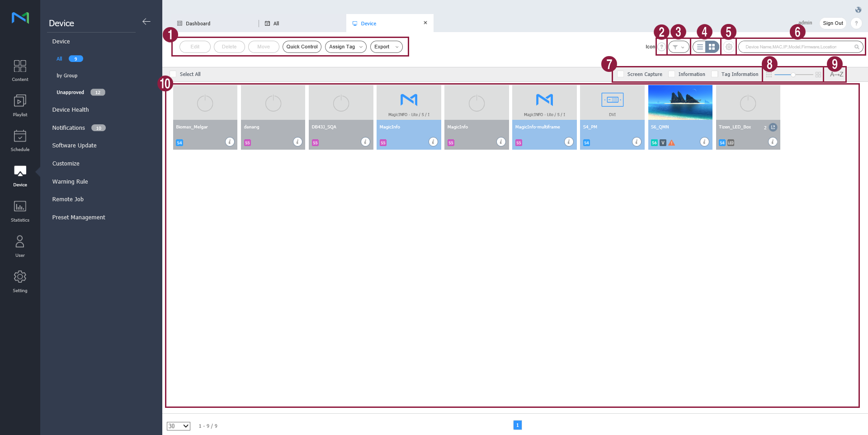
Task: Click the info icon on S6_QMN device
Action: tap(704, 142)
